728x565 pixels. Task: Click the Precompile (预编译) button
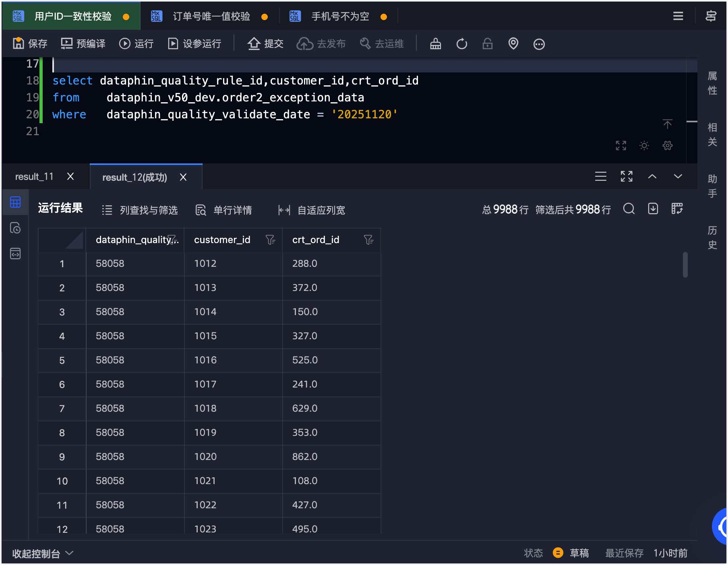click(83, 43)
